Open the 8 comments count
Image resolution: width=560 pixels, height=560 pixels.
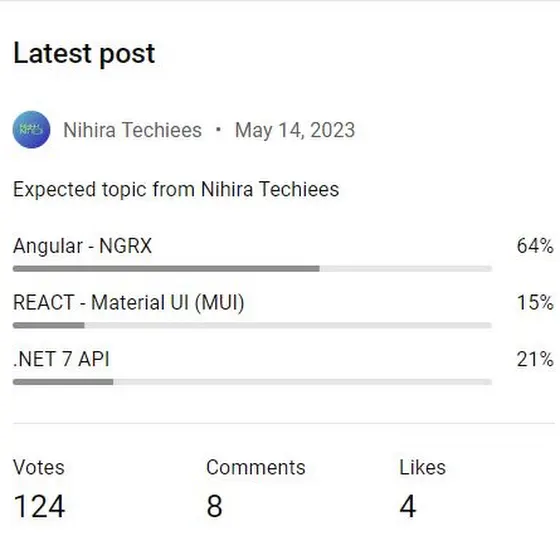click(x=214, y=506)
